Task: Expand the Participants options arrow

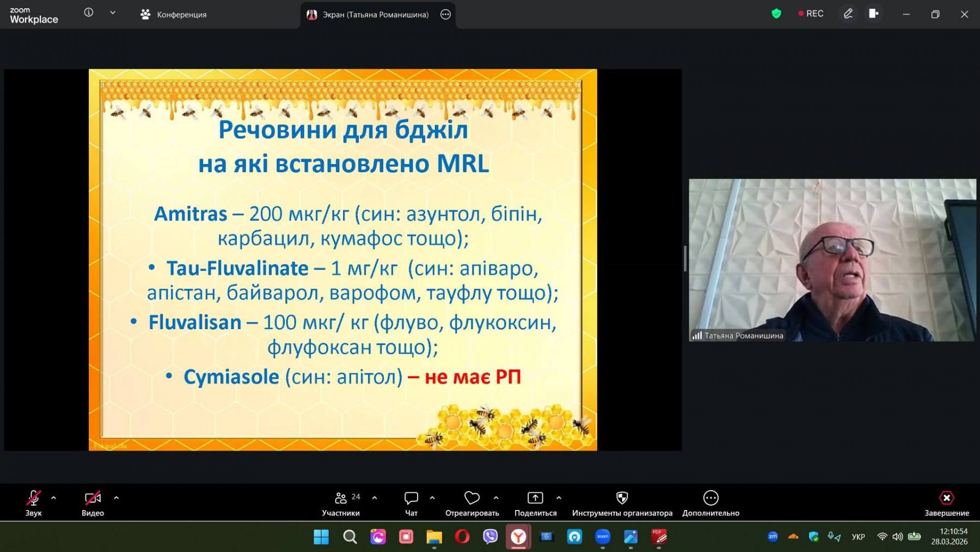Action: (x=375, y=498)
